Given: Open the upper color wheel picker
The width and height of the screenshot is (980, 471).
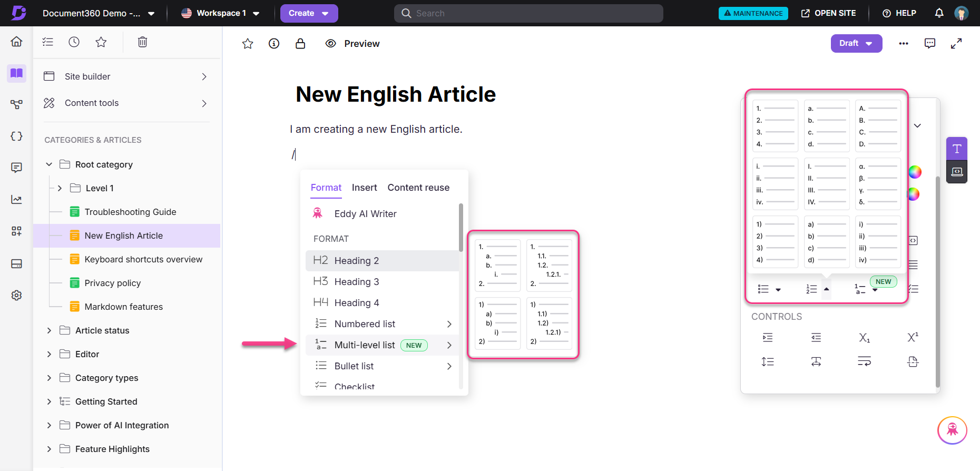Looking at the screenshot, I should (x=915, y=172).
